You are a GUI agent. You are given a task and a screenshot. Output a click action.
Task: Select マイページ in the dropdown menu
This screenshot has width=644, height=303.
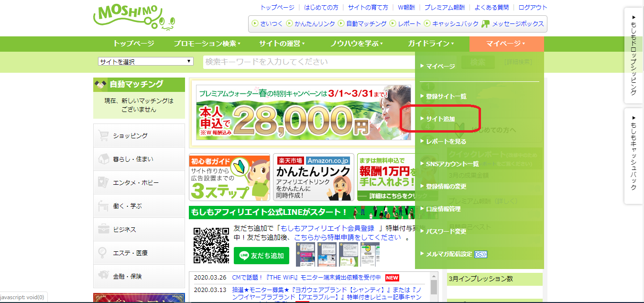tap(440, 67)
